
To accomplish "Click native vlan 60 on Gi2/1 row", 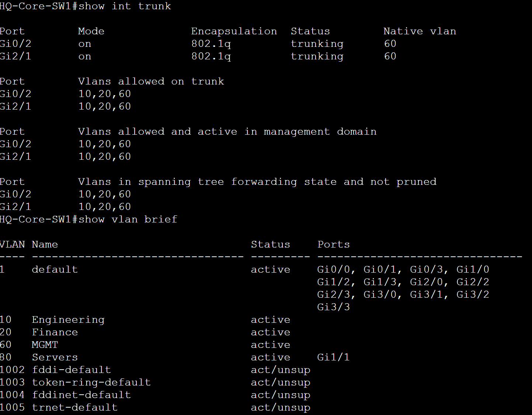I will pos(390,56).
